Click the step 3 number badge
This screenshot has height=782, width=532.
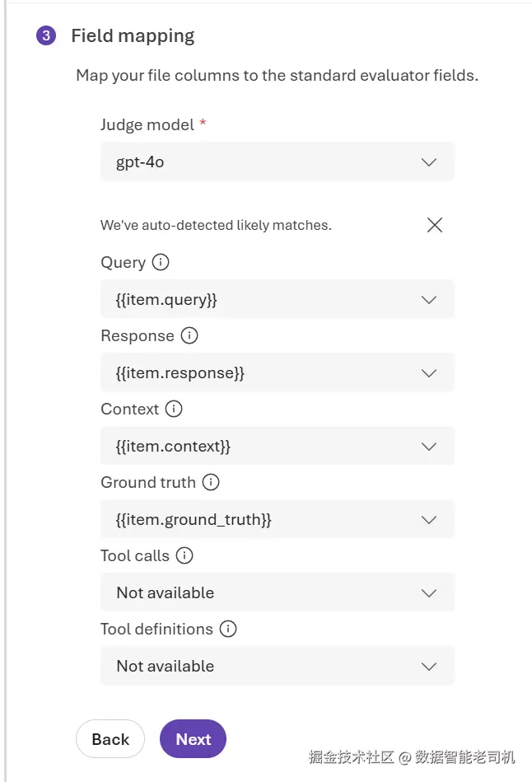tap(46, 35)
